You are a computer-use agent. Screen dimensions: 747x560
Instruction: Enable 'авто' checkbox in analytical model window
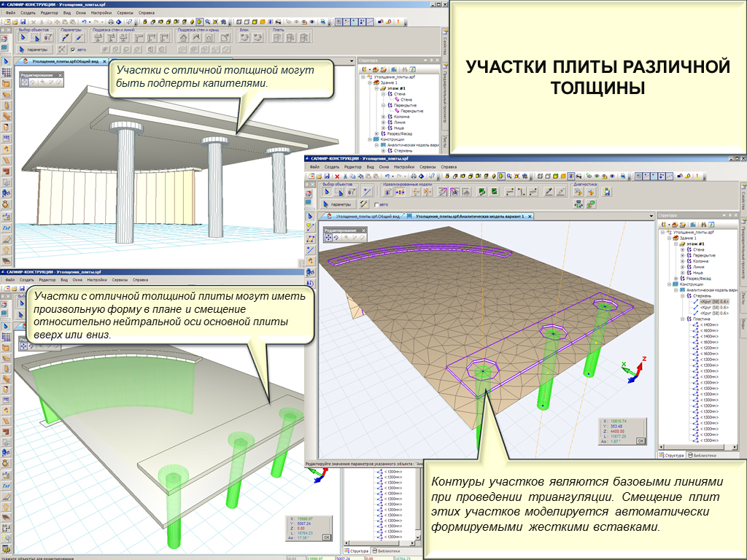point(376,205)
